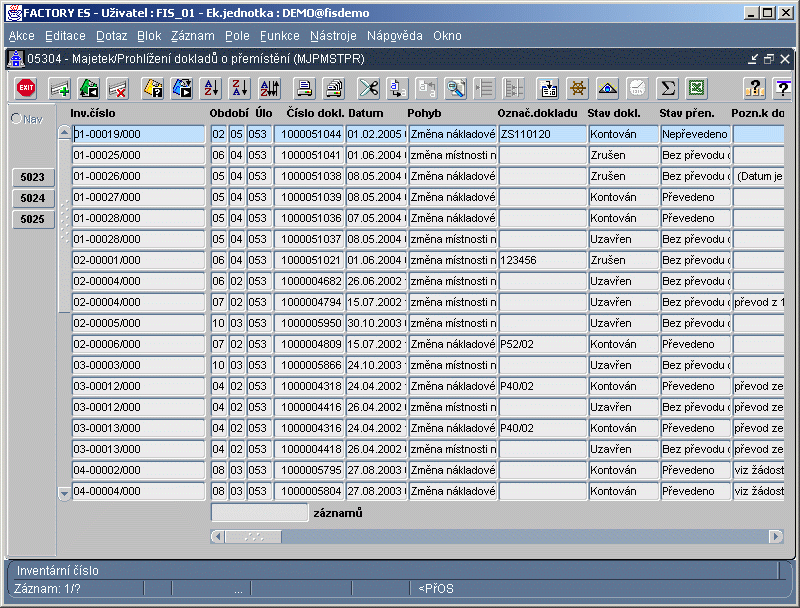The width and height of the screenshot is (800, 608).
Task: Click document label ZS110120
Action: click(542, 134)
